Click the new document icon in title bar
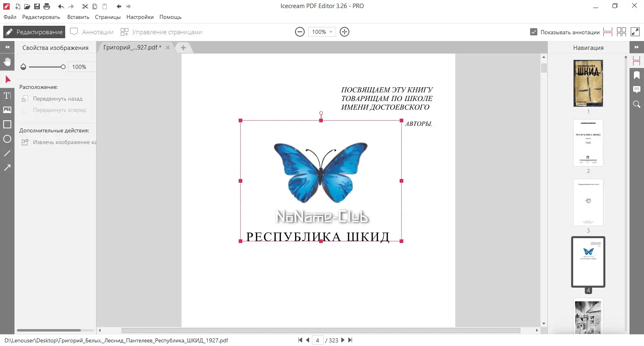 [18, 6]
